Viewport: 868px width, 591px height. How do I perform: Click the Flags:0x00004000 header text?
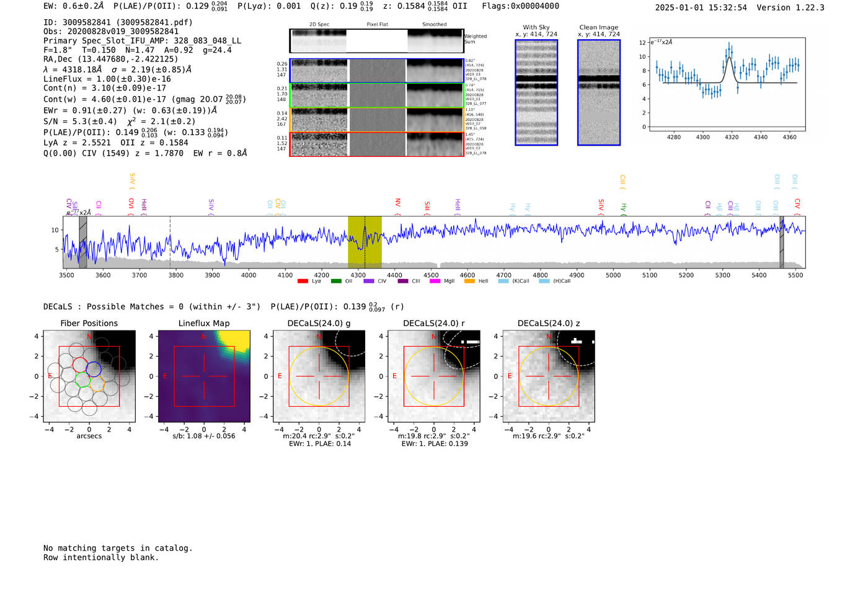click(x=520, y=6)
